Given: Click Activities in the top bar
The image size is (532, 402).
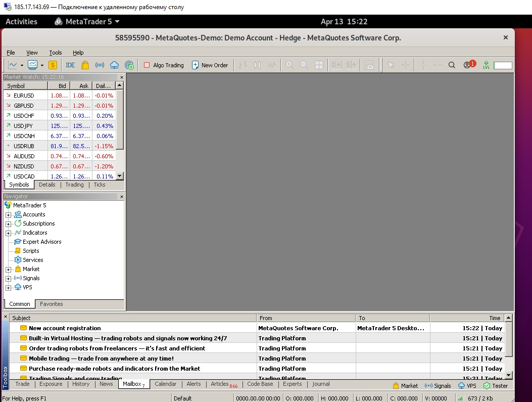Looking at the screenshot, I should point(21,21).
